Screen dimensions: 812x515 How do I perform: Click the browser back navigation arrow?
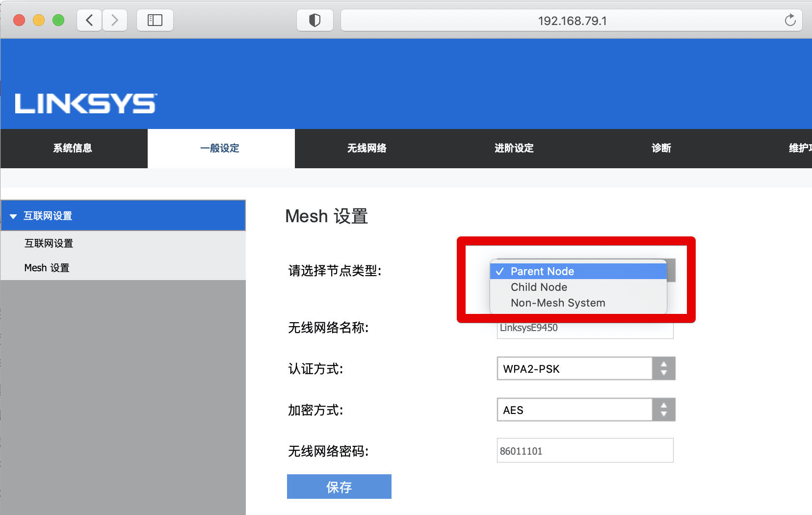(89, 20)
